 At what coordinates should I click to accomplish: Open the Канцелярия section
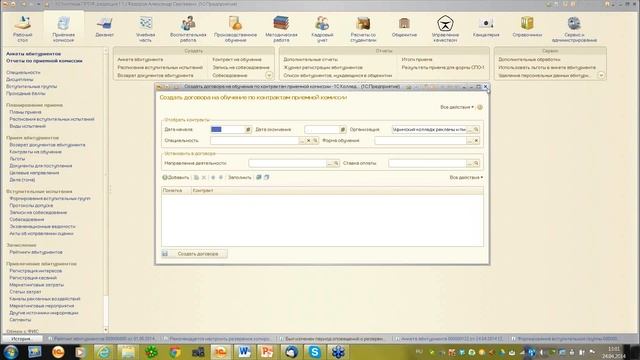486,27
